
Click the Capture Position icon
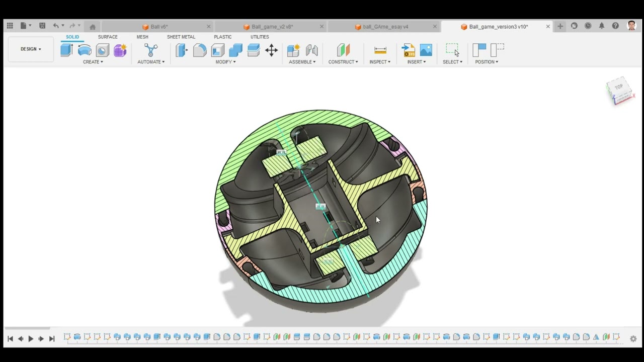[479, 50]
